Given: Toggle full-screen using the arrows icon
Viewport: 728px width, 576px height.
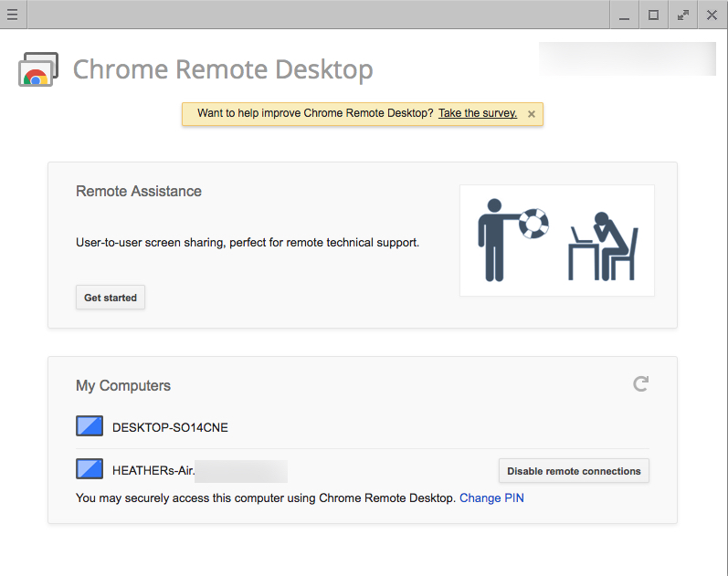Looking at the screenshot, I should coord(682,16).
